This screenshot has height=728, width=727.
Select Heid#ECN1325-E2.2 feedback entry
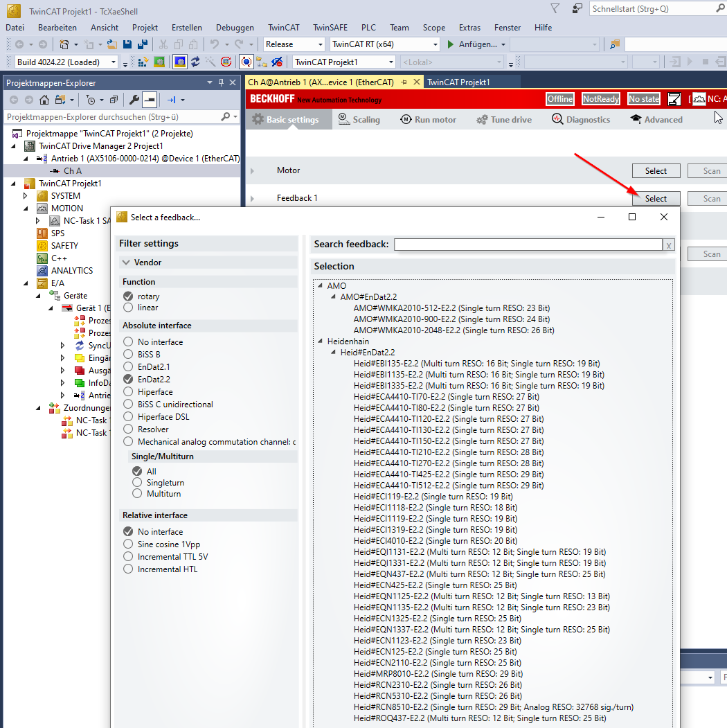(438, 619)
